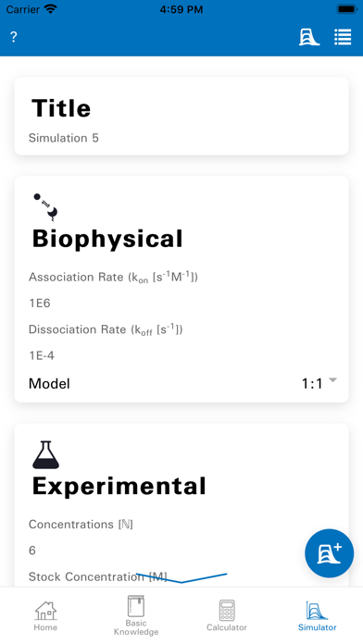Open sensorgram curve icon in header

coord(308,37)
